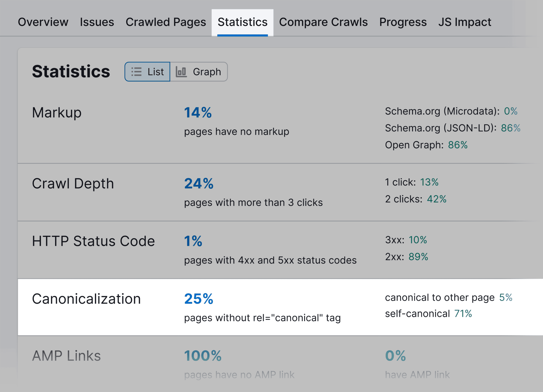Open the JS Impact tab

(465, 22)
